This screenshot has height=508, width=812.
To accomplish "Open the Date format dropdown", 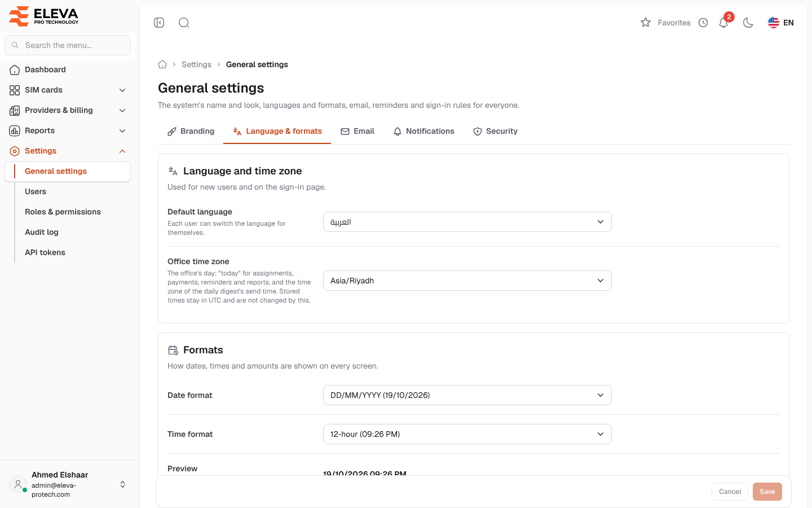I will click(x=467, y=395).
